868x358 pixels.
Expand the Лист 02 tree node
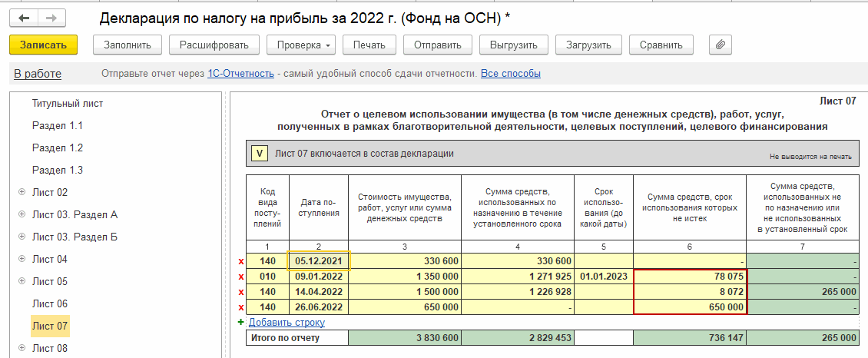click(22, 192)
